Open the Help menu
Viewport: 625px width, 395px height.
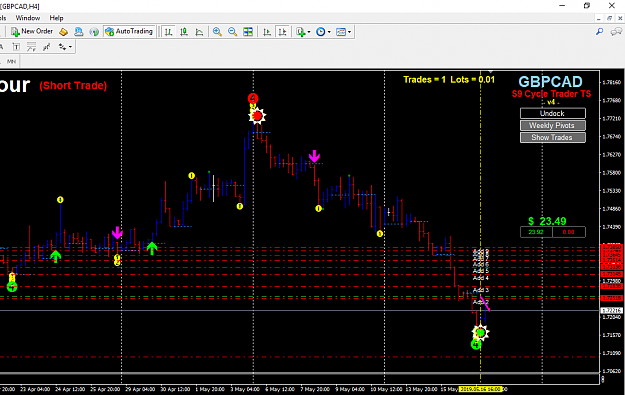57,18
